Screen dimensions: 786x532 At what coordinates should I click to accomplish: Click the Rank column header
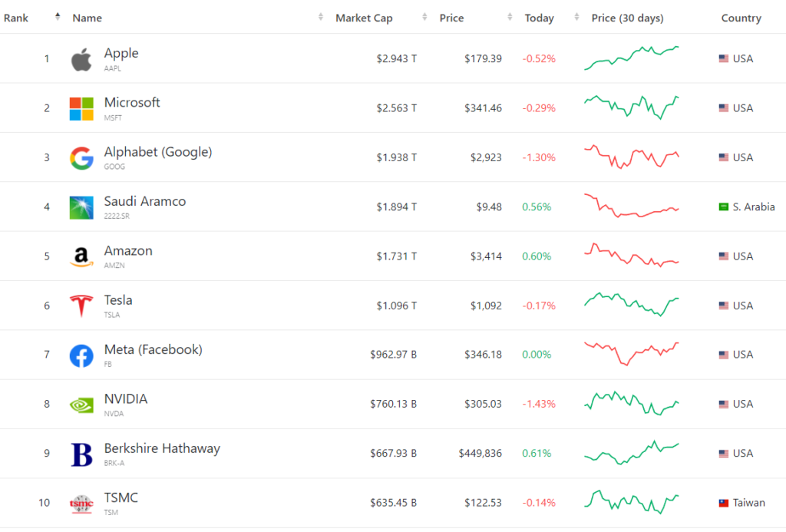click(16, 18)
